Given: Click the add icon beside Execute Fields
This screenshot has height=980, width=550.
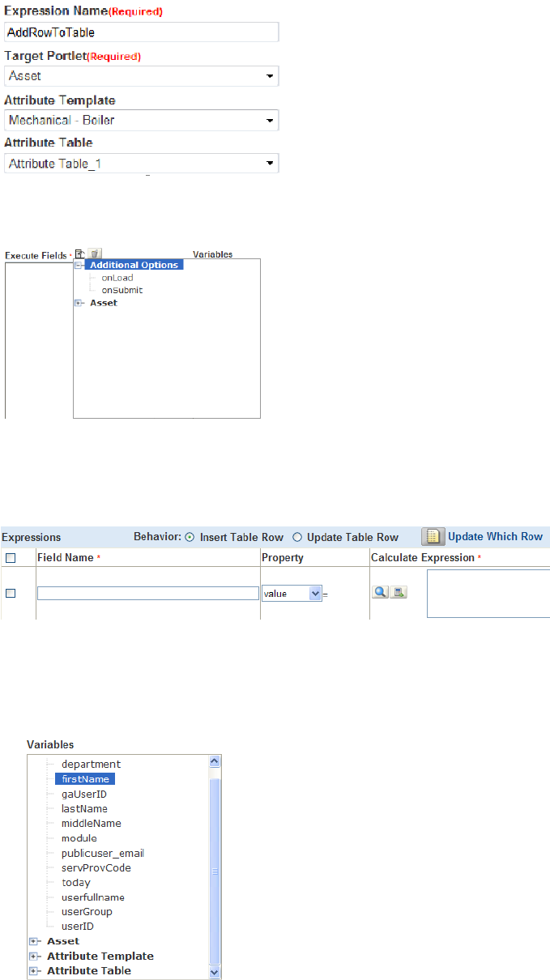Looking at the screenshot, I should pyautogui.click(x=79, y=254).
